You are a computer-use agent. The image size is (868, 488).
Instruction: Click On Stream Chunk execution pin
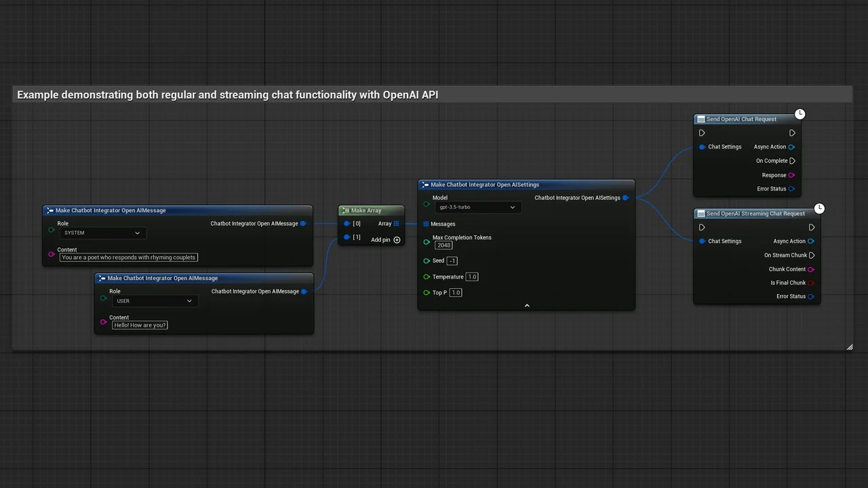(812, 256)
